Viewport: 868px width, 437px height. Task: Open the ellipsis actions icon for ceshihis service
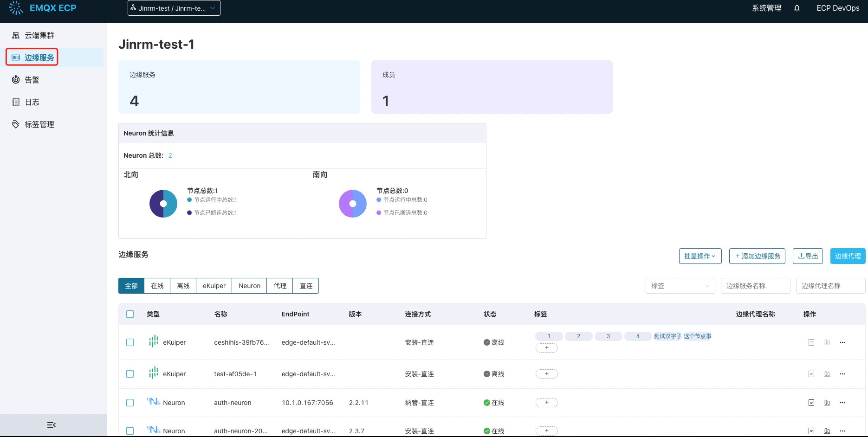(x=842, y=342)
